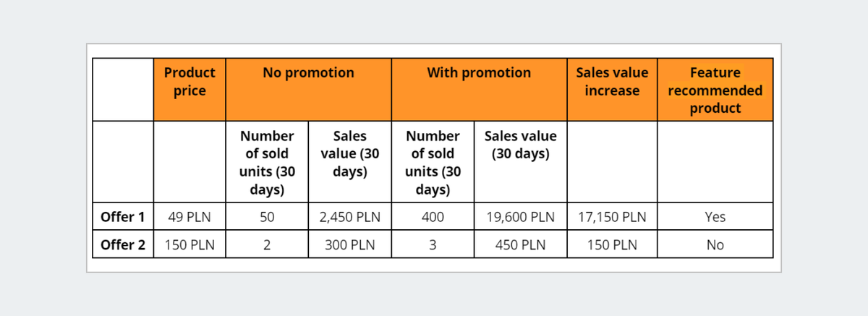The image size is (868, 316).
Task: Select the Offer 1 row label
Action: click(123, 217)
